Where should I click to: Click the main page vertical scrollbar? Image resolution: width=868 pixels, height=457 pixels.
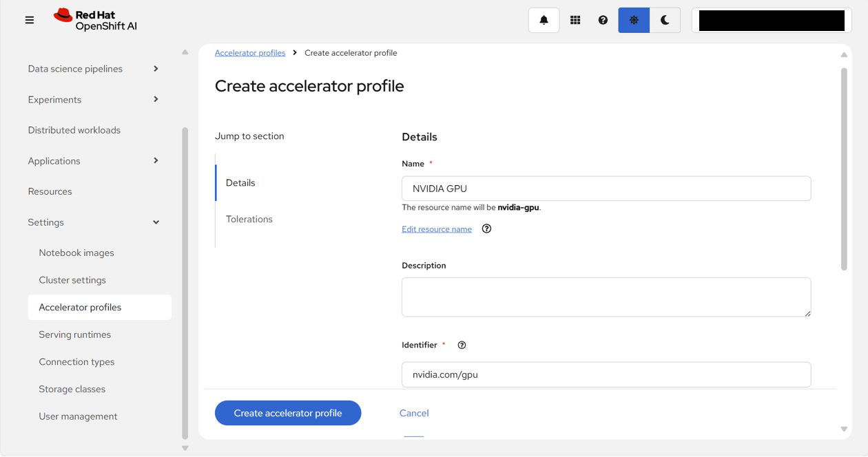tap(844, 169)
